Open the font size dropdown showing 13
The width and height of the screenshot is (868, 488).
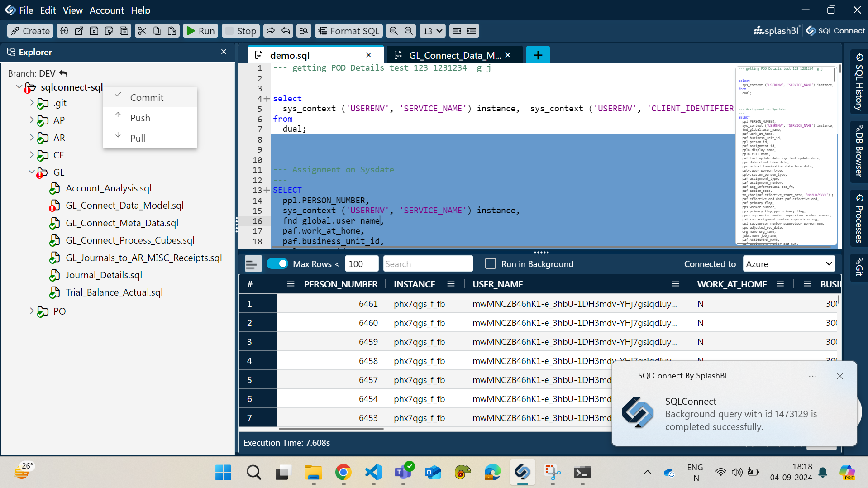tap(432, 31)
